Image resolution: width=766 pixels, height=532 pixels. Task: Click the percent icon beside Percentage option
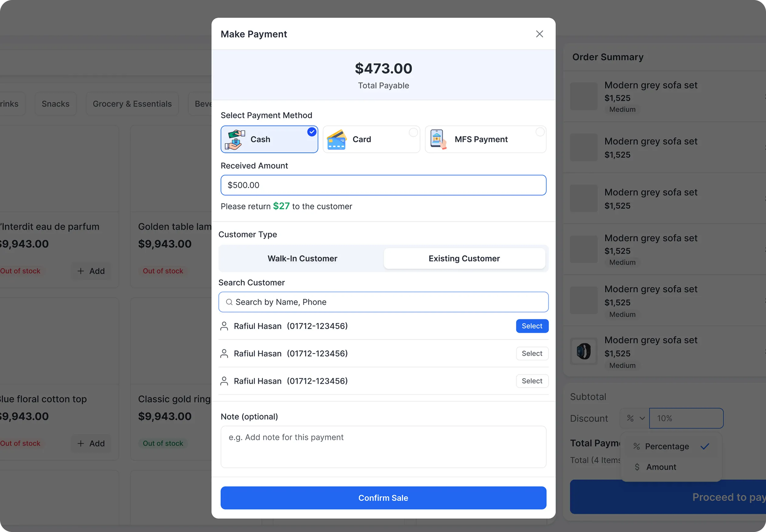pyautogui.click(x=636, y=446)
